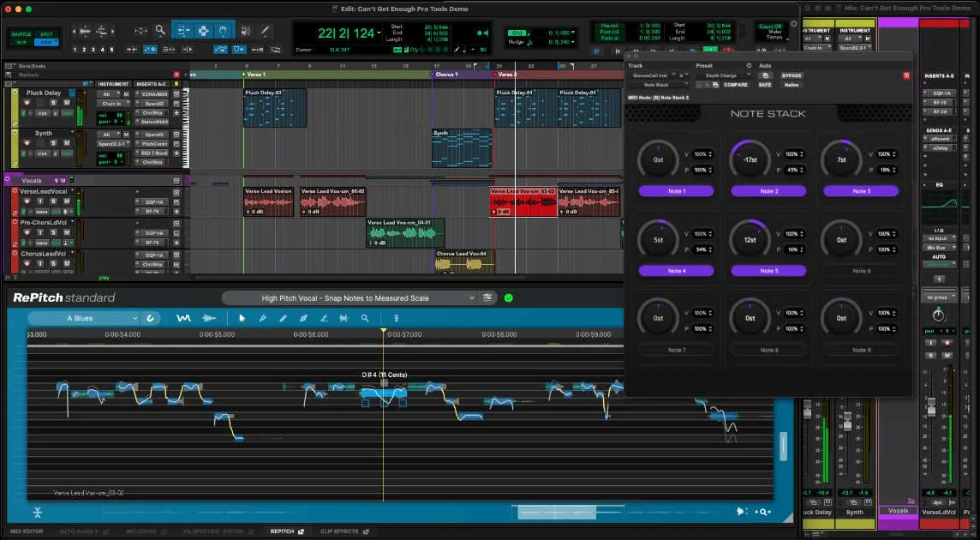The image size is (980, 540).
Task: Click BYPASS in the Note Stack plugin header
Action: 792,75
